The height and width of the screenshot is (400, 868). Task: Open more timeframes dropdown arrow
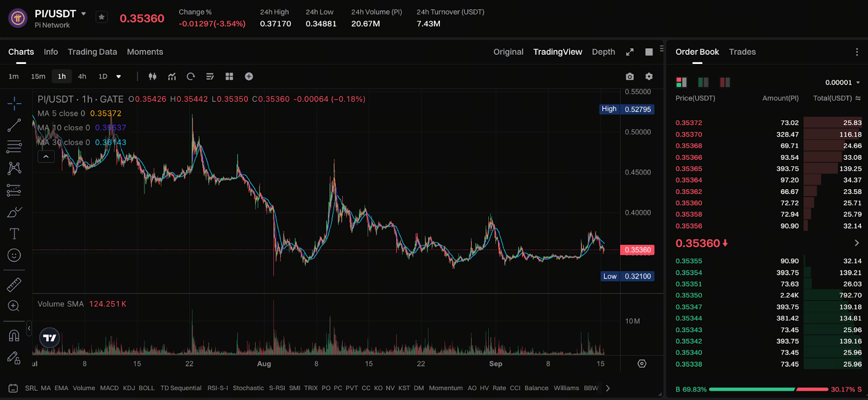click(119, 76)
